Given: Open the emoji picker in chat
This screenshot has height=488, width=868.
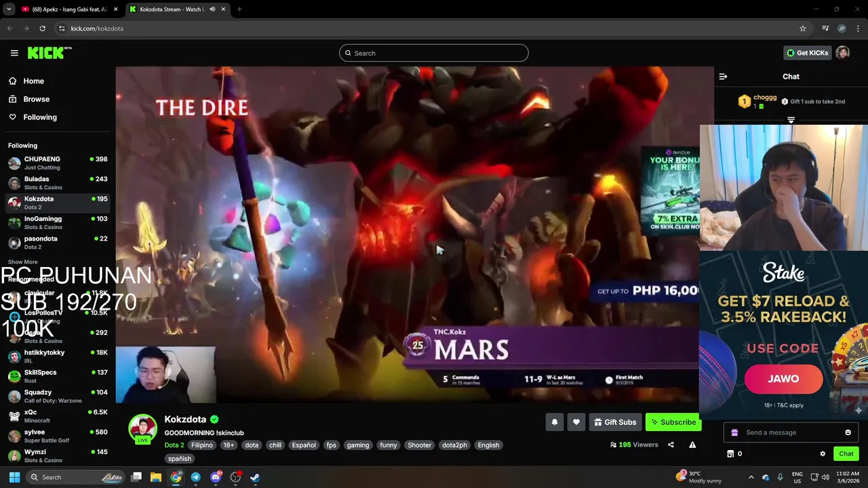Looking at the screenshot, I should [x=848, y=432].
